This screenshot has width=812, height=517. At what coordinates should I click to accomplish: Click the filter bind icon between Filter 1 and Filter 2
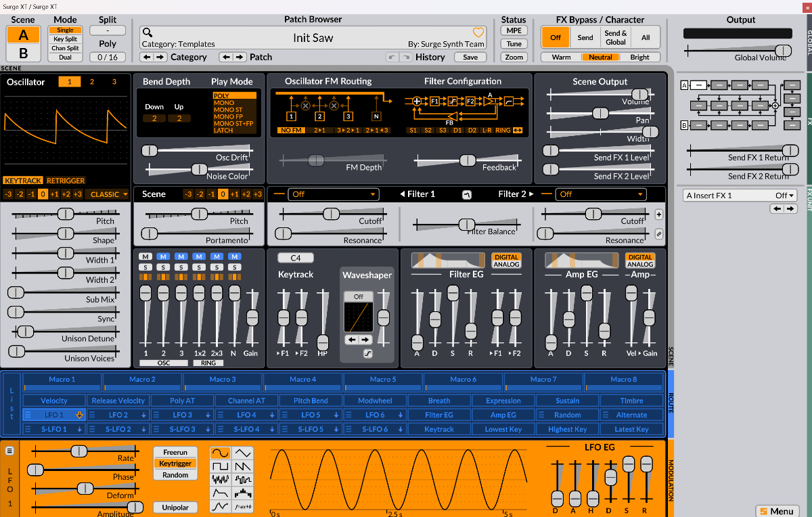467,195
